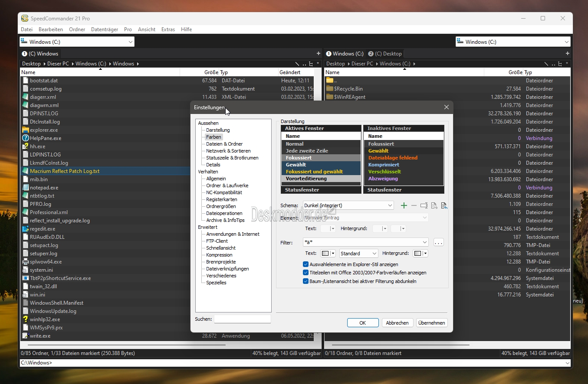The height and width of the screenshot is (384, 588).
Task: Add a new color schema with the green plus
Action: (404, 205)
